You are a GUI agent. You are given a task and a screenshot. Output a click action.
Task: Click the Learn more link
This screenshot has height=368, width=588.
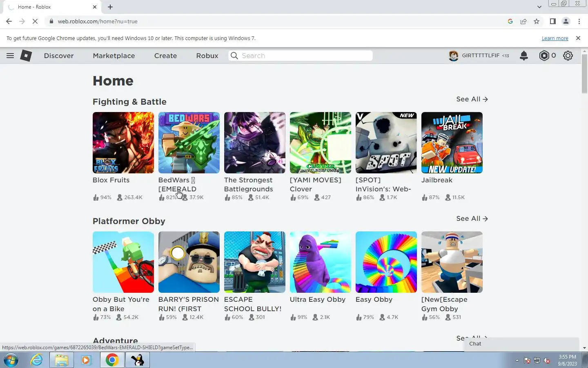[555, 38]
